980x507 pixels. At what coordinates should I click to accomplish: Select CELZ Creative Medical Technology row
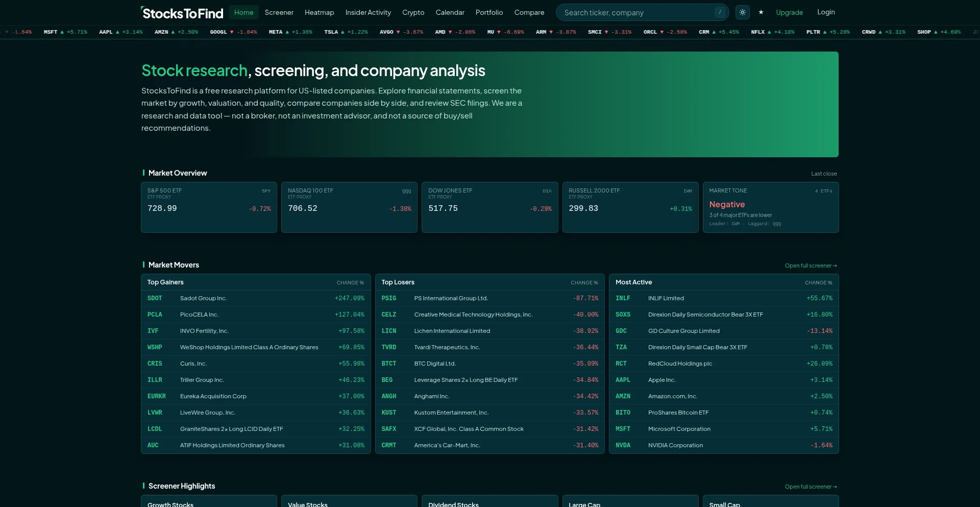click(490, 315)
